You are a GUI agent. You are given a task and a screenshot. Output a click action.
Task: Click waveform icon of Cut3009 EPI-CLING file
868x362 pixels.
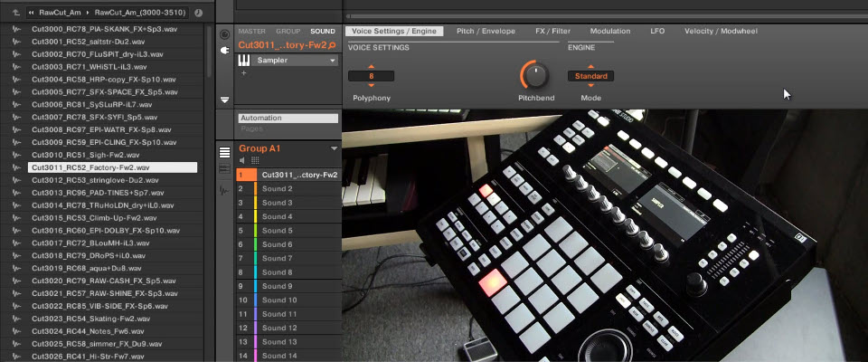click(16, 142)
